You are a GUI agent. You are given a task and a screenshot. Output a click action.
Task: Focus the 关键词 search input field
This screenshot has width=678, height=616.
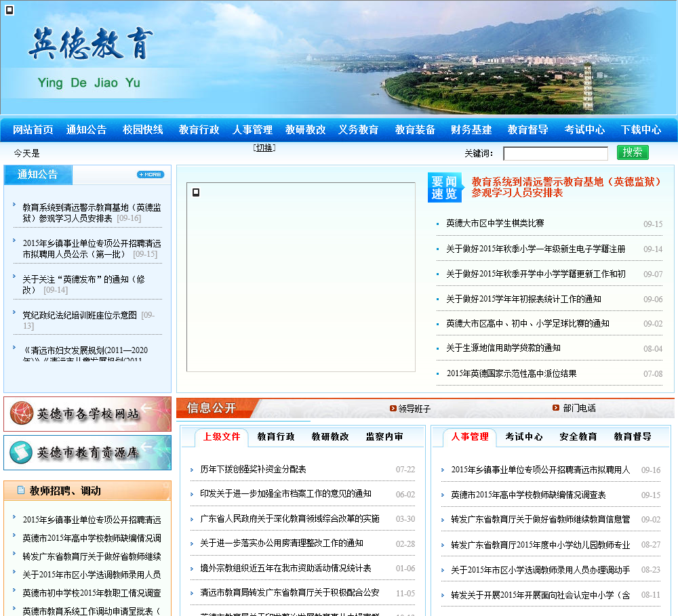556,153
